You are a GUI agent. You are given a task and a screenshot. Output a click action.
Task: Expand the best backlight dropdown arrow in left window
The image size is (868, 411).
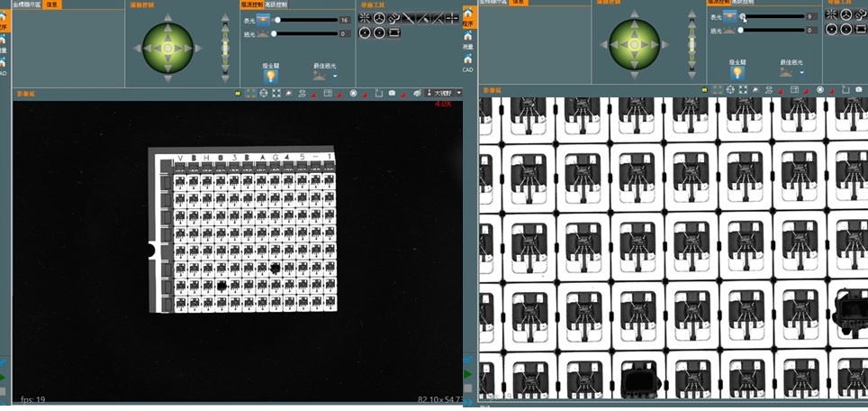335,77
